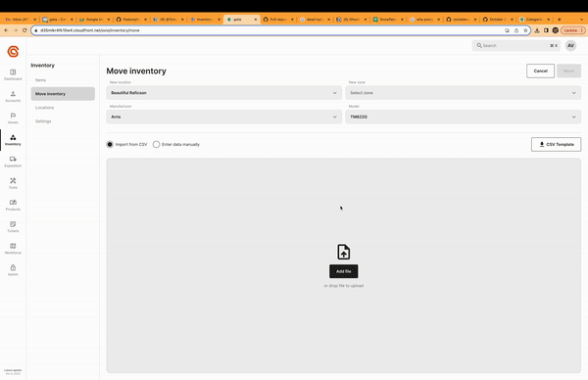Click the upload file icon in the drop zone

click(344, 252)
